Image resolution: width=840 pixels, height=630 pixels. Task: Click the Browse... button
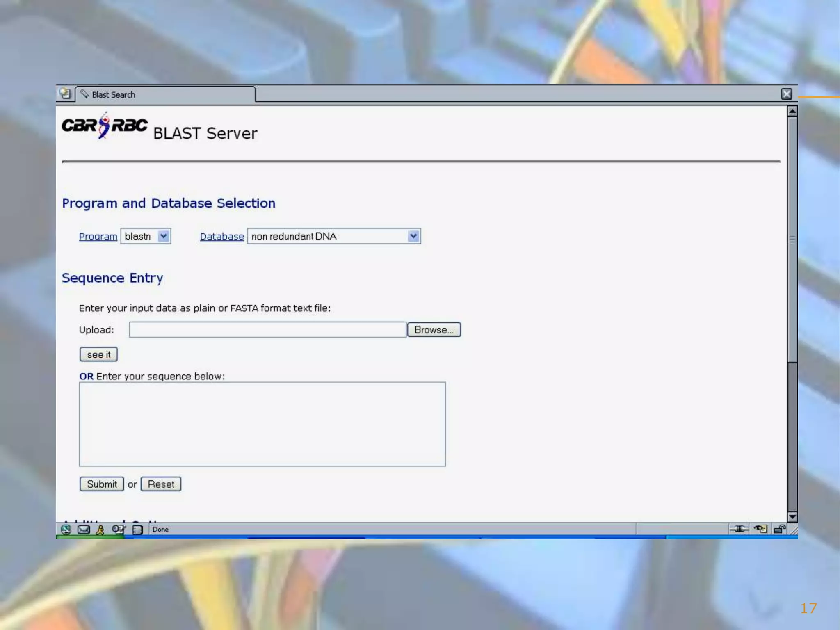point(434,330)
